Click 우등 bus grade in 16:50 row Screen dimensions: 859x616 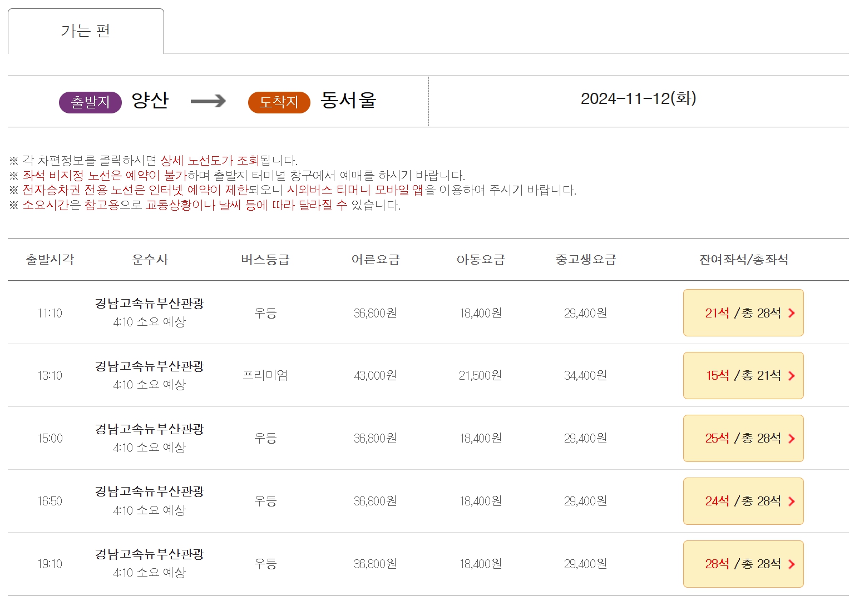pos(265,501)
